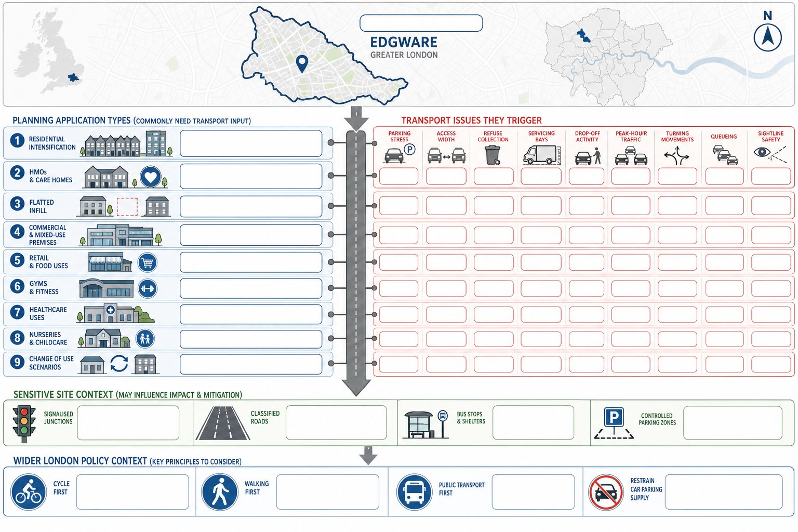Click the blank box beside Cycle First
The height and width of the screenshot is (532, 798).
click(132, 491)
